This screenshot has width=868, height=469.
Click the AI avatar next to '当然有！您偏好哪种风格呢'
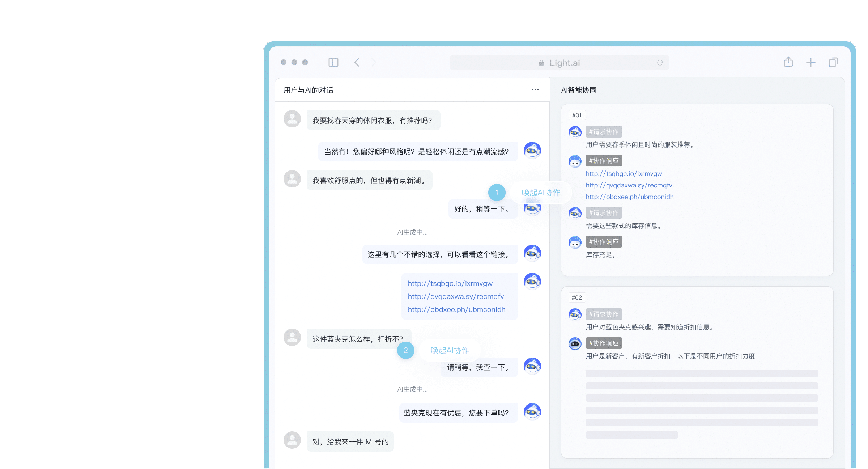(532, 151)
